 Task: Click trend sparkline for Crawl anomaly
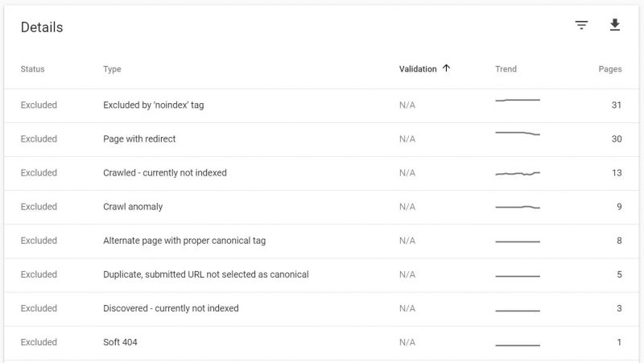point(518,207)
